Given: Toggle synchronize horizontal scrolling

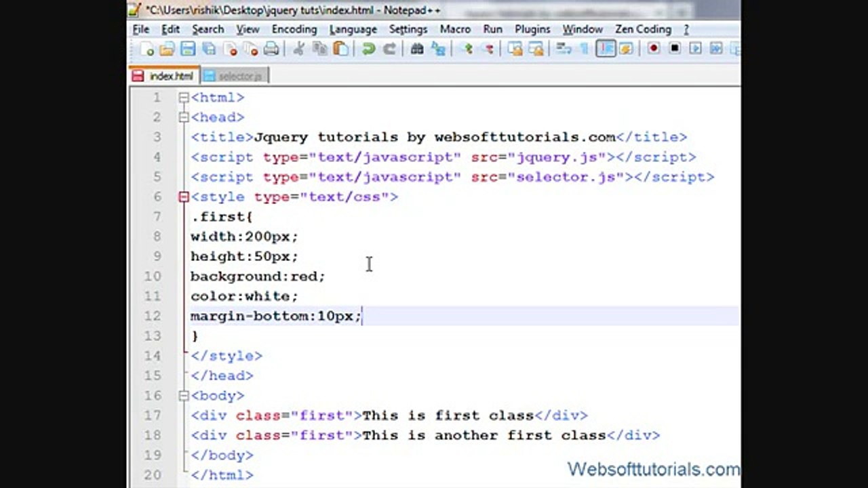Looking at the screenshot, I should [536, 49].
